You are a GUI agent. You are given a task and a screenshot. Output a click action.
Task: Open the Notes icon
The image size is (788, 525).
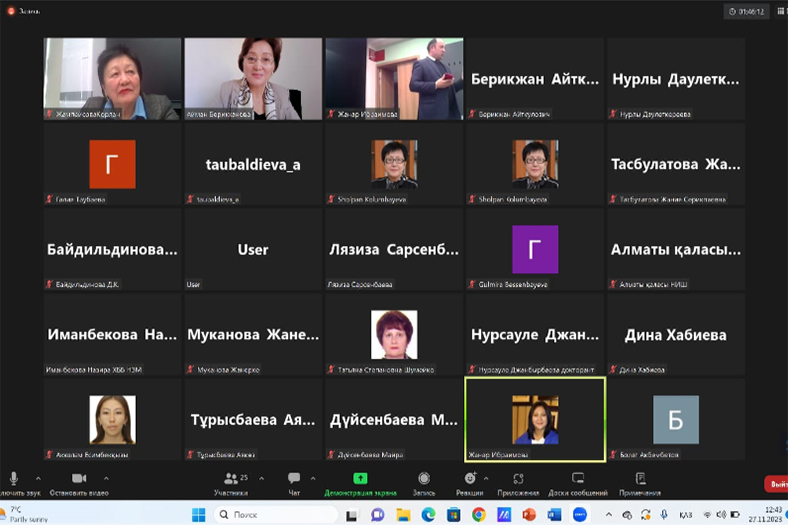tap(639, 479)
